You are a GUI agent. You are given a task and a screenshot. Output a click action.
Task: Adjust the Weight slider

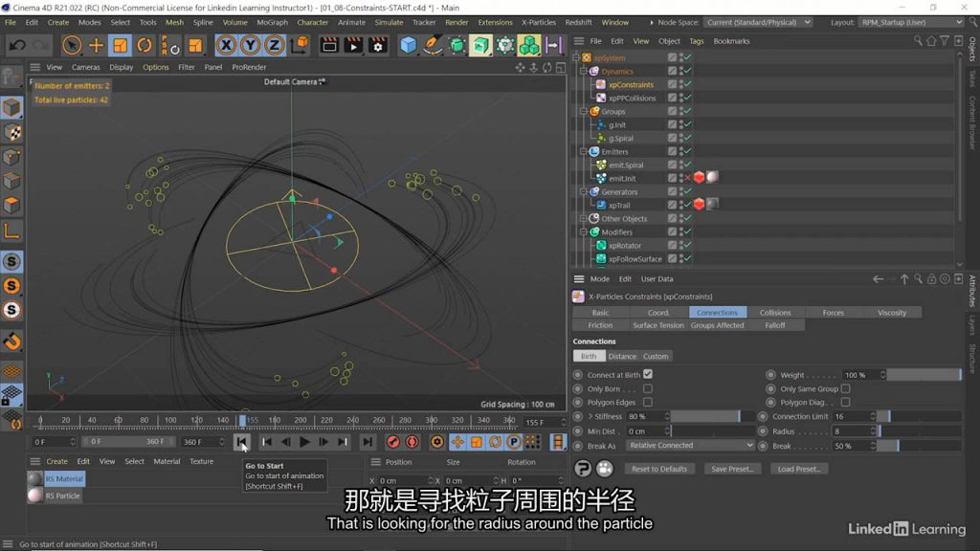(x=924, y=375)
